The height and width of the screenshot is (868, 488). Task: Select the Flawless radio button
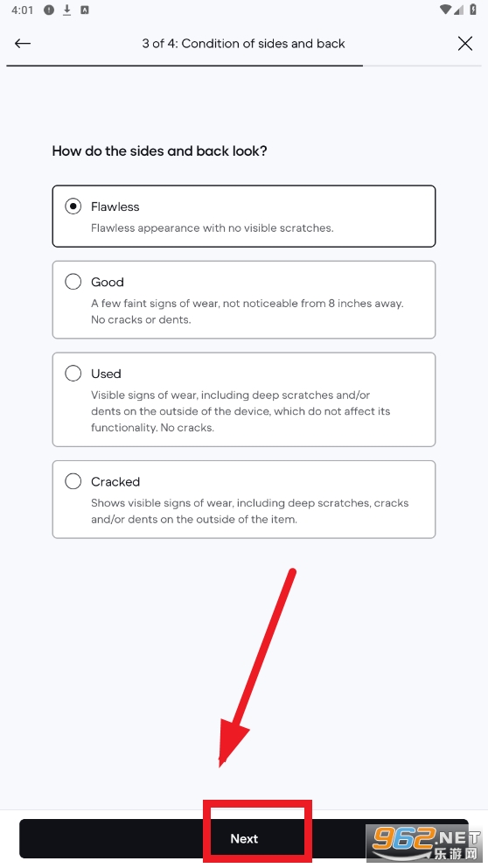click(x=73, y=206)
